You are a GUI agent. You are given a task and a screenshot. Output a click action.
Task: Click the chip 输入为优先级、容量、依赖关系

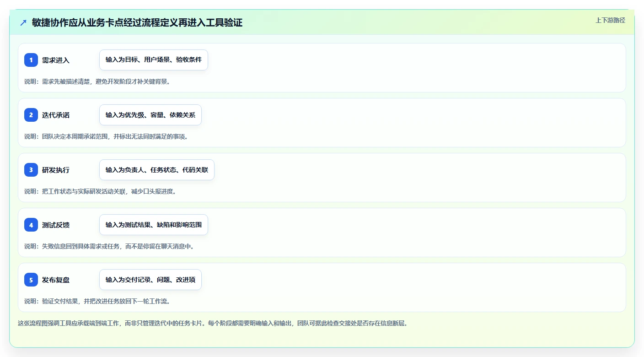click(150, 115)
